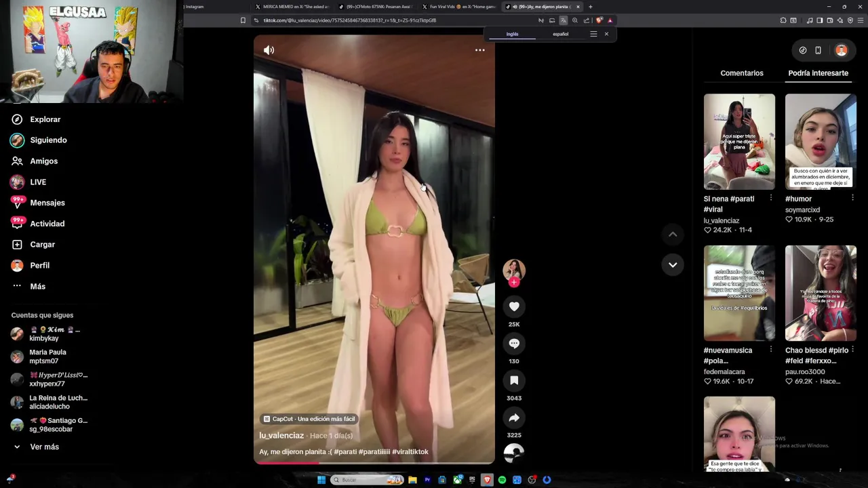Go to previous video with up arrow
This screenshot has width=868, height=488.
(673, 235)
